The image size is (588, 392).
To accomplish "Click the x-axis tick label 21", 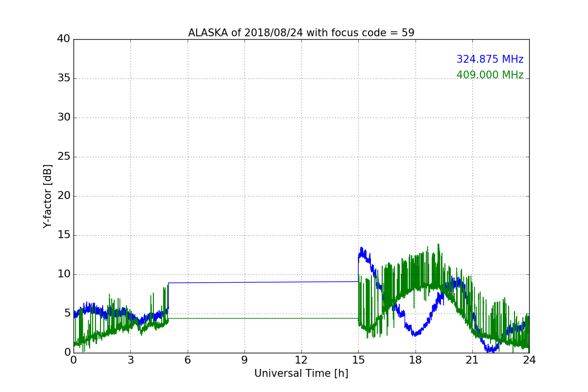I will [x=472, y=360].
